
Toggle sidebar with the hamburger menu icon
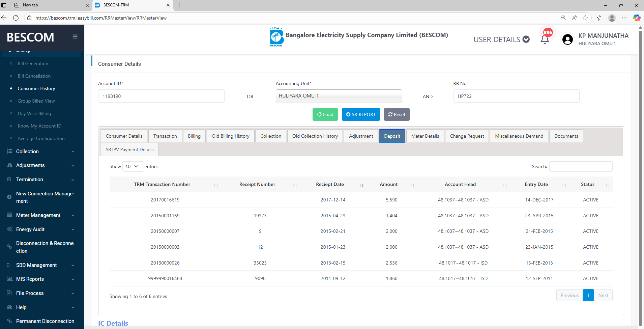pos(75,37)
